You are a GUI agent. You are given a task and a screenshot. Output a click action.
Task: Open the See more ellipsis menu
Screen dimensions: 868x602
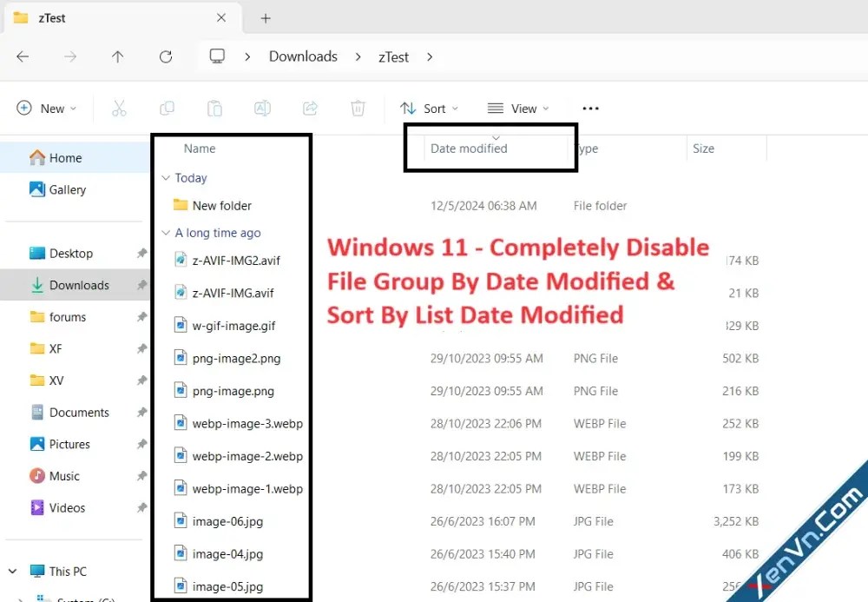click(590, 108)
